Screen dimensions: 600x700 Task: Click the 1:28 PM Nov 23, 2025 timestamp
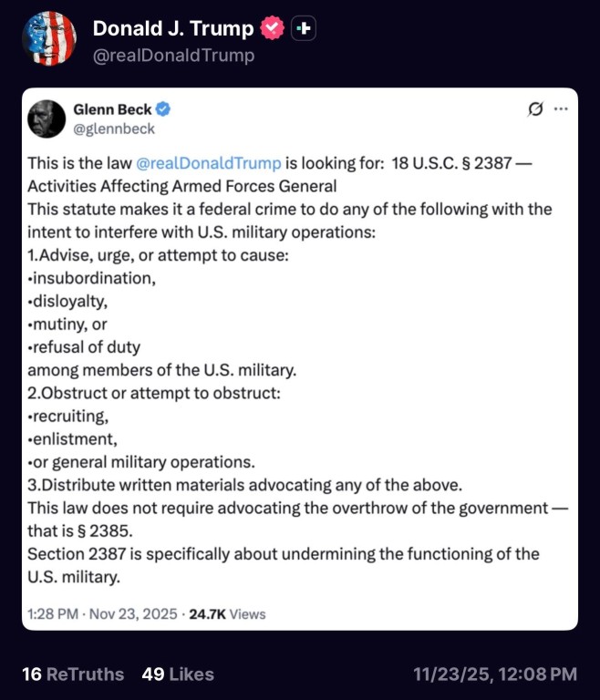click(x=101, y=613)
